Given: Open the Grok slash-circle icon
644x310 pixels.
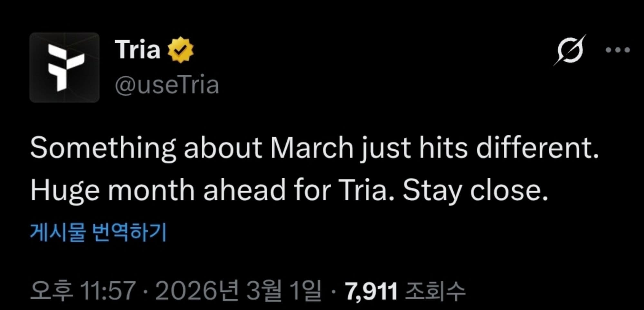Looking at the screenshot, I should pyautogui.click(x=570, y=50).
